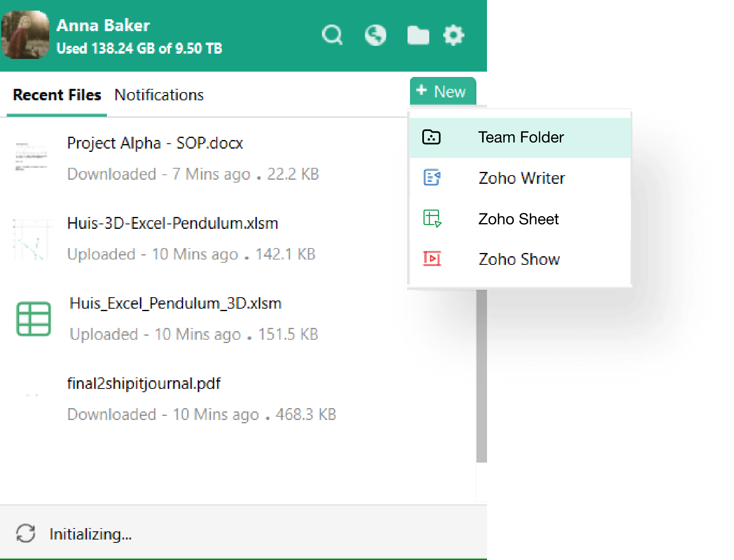Click the sync refresh icon by Initializing
This screenshot has height=560, width=734.
tap(25, 533)
